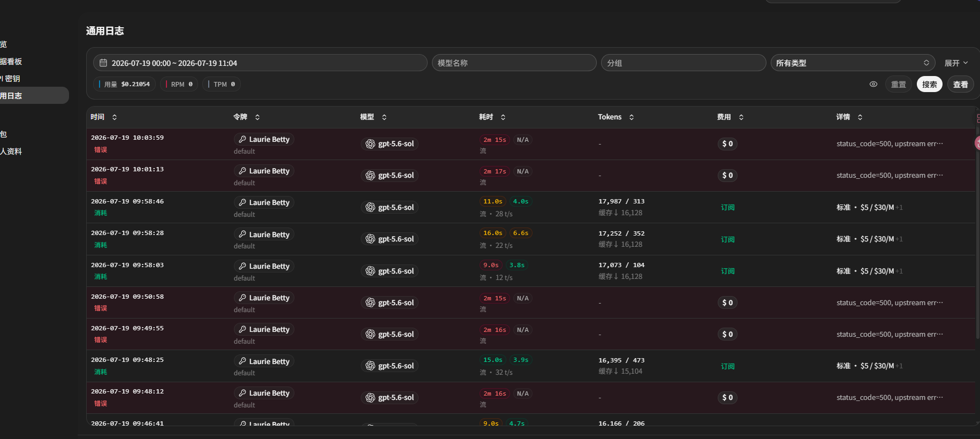
Task: Click key icon on 10:03:59 Laurie Betty token
Action: pos(242,139)
